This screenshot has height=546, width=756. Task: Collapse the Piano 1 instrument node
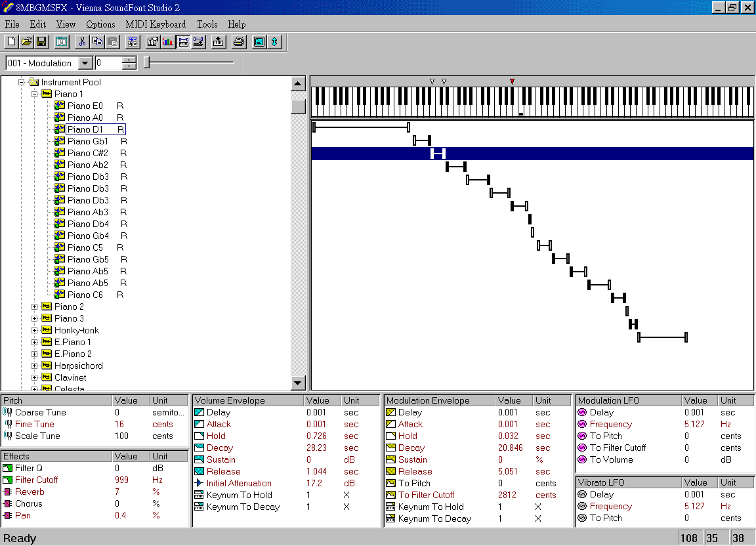(x=34, y=94)
